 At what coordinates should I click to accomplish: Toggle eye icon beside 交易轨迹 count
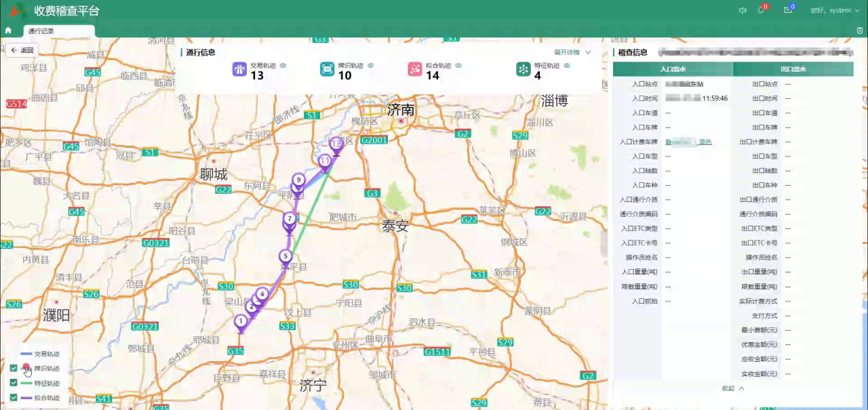click(x=283, y=66)
